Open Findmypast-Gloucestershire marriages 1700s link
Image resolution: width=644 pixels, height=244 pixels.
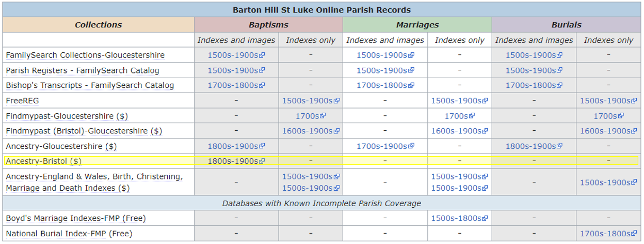460,116
